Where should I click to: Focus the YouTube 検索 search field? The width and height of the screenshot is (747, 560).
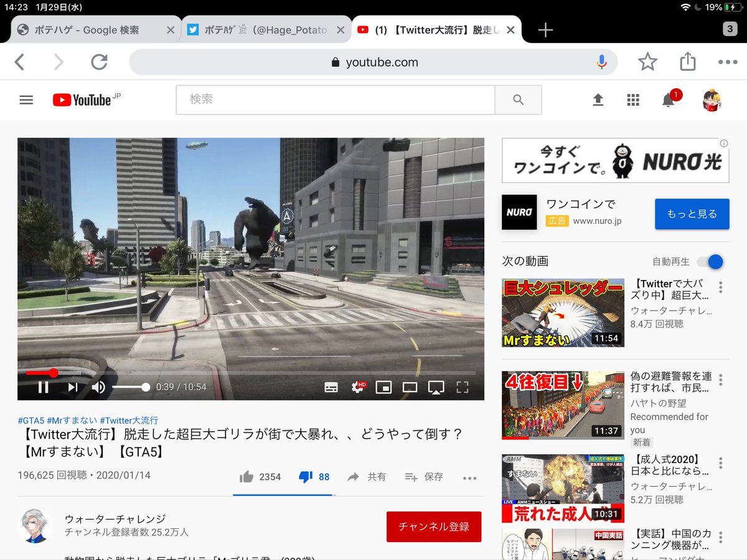click(x=336, y=100)
